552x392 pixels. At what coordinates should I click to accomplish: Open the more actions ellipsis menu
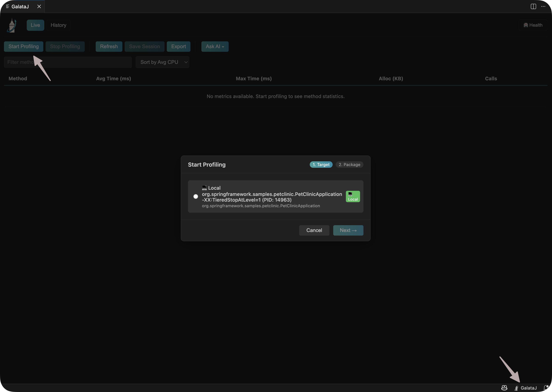pos(543,6)
